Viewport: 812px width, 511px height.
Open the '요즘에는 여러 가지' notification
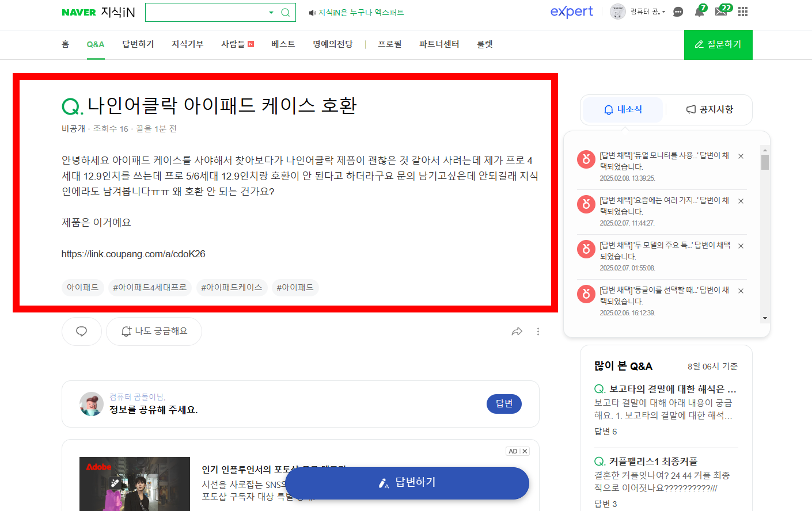(x=664, y=206)
